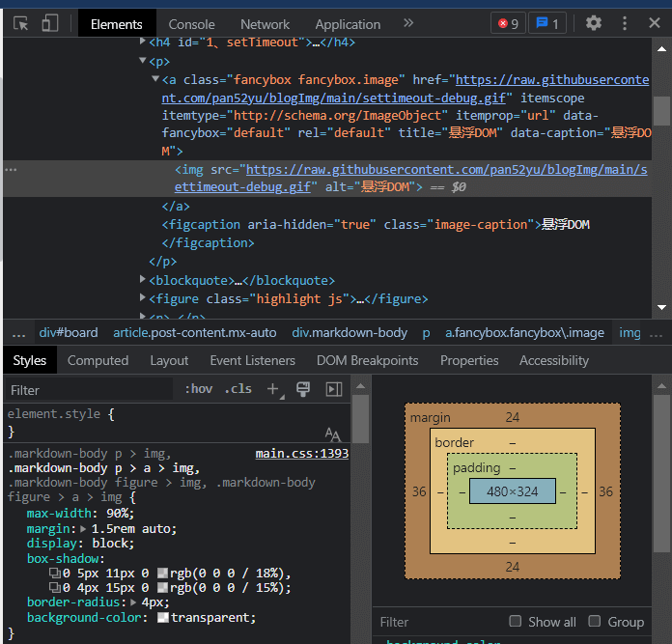
Task: Select the Elements tab
Action: (117, 24)
